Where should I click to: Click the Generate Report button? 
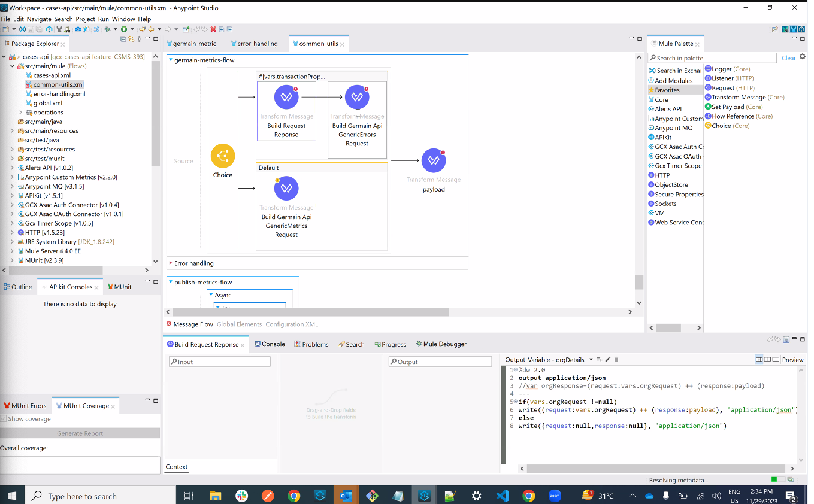tap(78, 433)
